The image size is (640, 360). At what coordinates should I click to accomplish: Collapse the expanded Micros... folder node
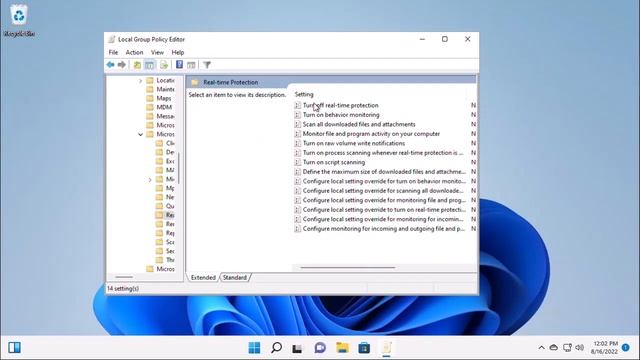click(140, 134)
